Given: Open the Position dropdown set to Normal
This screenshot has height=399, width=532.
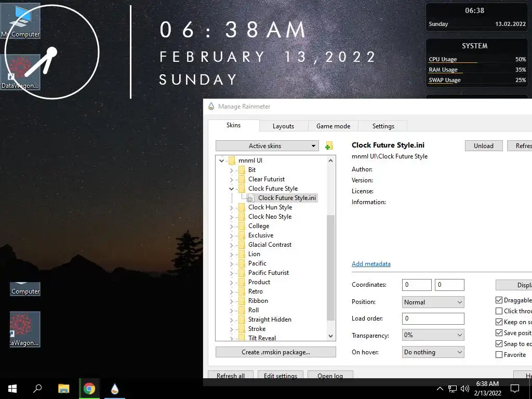Looking at the screenshot, I should click(x=433, y=302).
